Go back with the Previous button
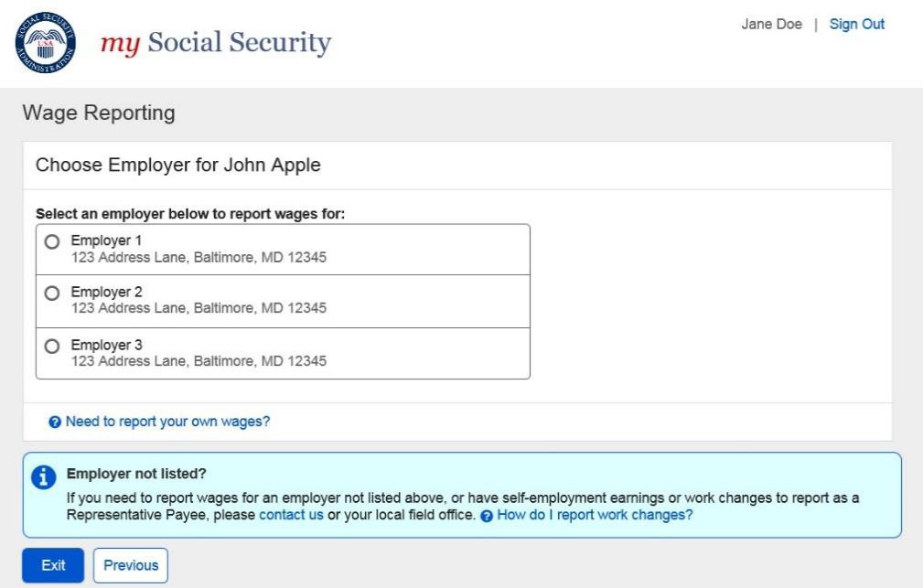The image size is (923, 588). (x=131, y=565)
